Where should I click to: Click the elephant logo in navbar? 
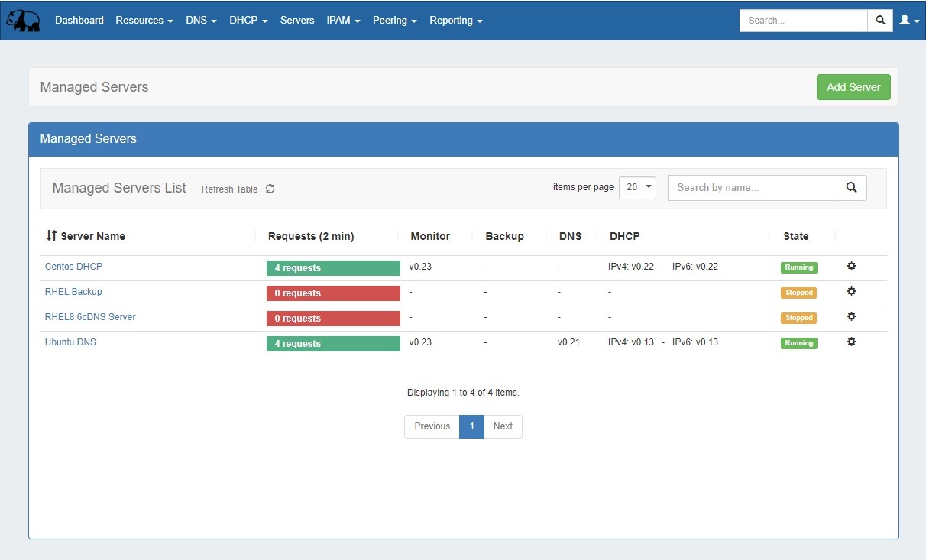click(x=23, y=21)
